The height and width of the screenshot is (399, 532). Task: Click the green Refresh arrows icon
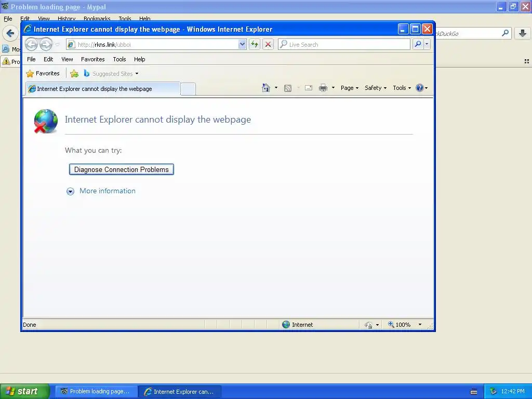[255, 45]
